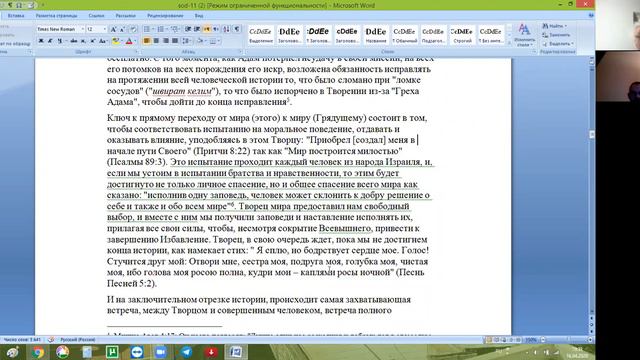The height and width of the screenshot is (360, 640).
Task: Open borders dropdown arrow
Action: click(219, 41)
